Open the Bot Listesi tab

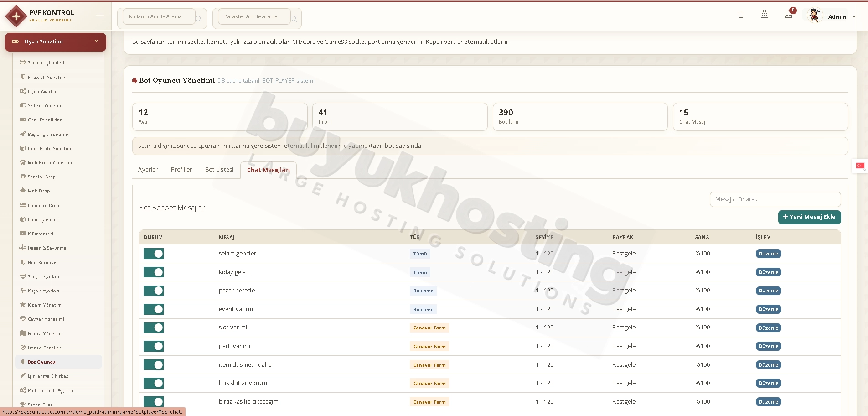point(219,170)
